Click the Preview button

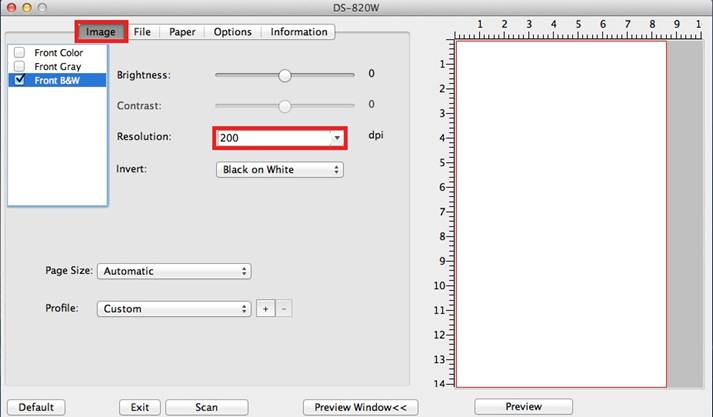[x=523, y=407]
